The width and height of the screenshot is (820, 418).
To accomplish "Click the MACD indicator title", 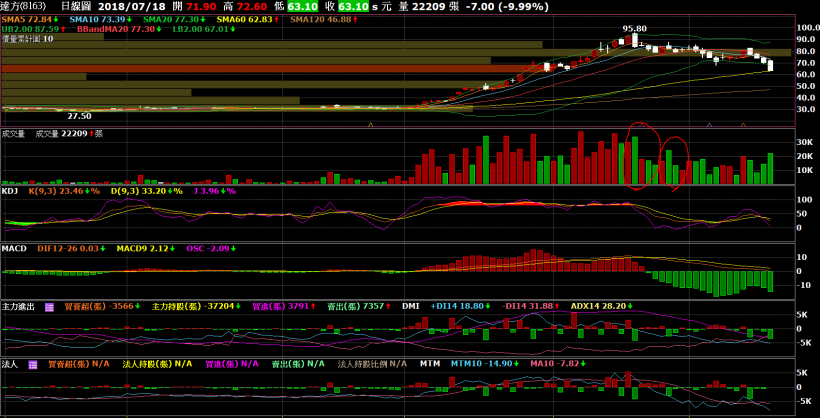I will click(x=14, y=248).
